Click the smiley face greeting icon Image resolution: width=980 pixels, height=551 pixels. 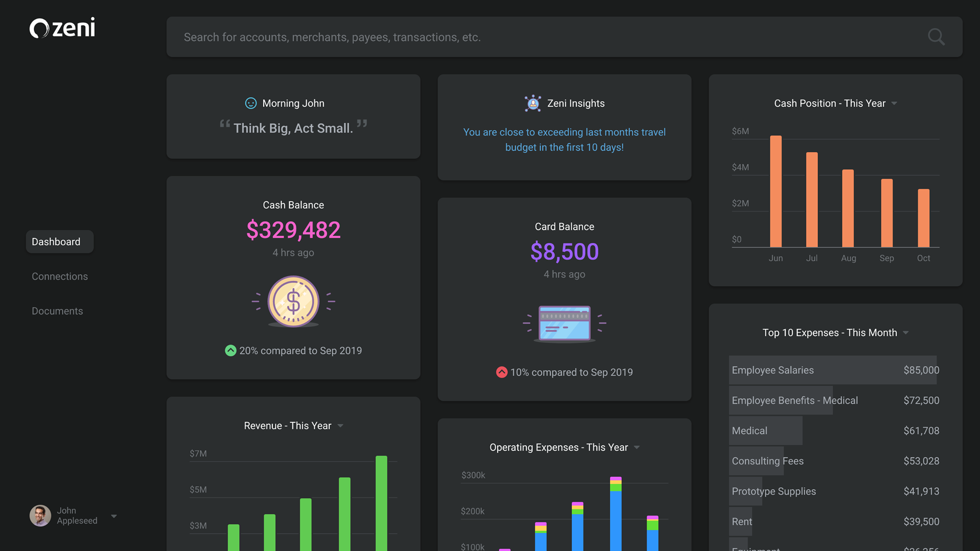pyautogui.click(x=251, y=103)
